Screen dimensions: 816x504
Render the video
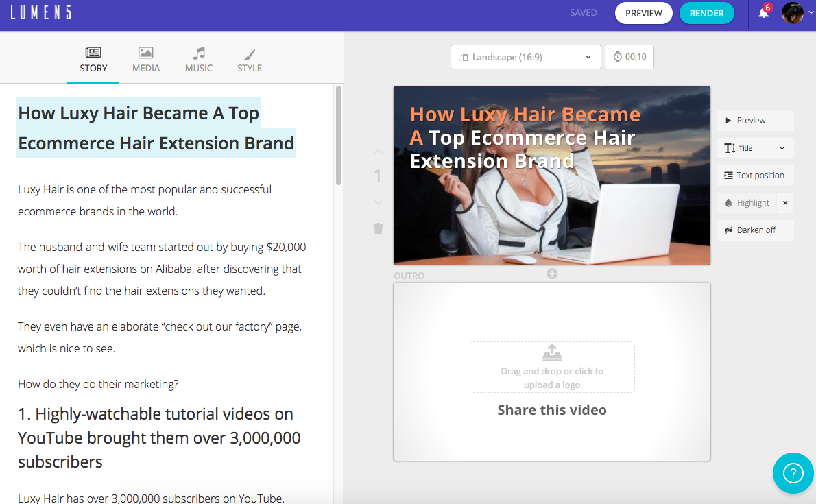click(707, 13)
